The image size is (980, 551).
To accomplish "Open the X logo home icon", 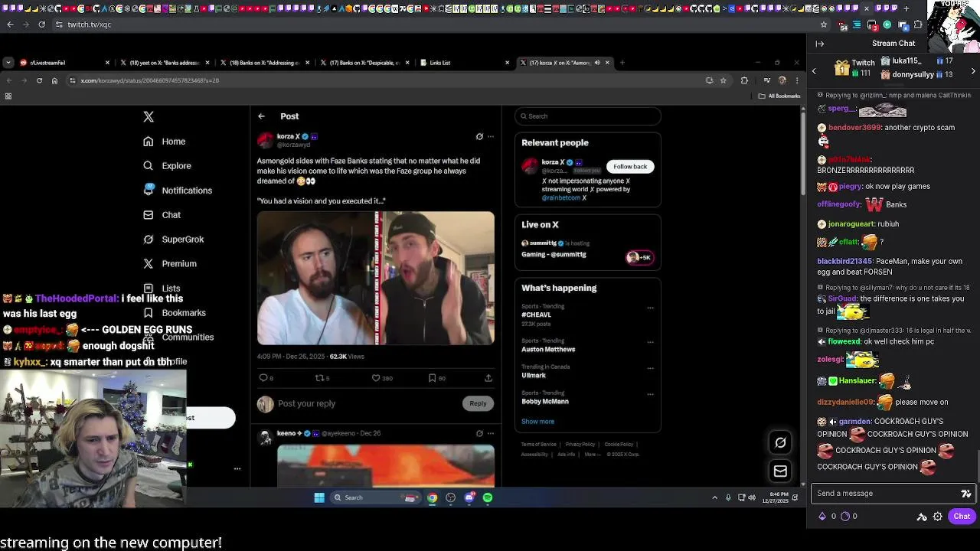I will 149,117.
